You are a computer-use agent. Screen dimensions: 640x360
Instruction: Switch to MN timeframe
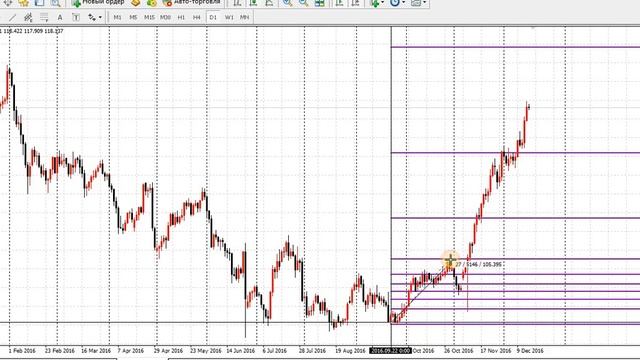(244, 17)
